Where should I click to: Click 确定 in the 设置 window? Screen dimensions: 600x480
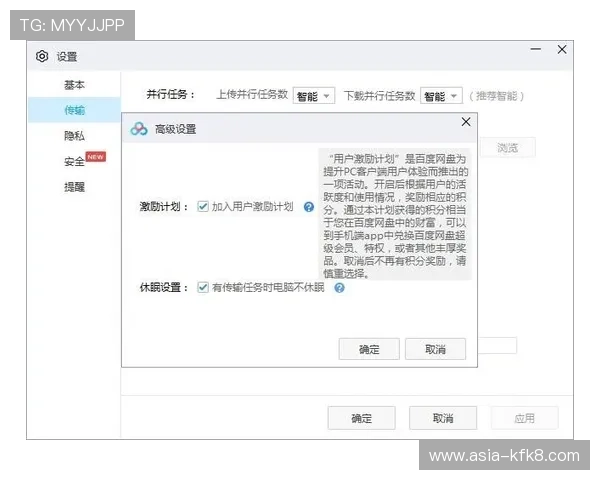click(x=362, y=418)
